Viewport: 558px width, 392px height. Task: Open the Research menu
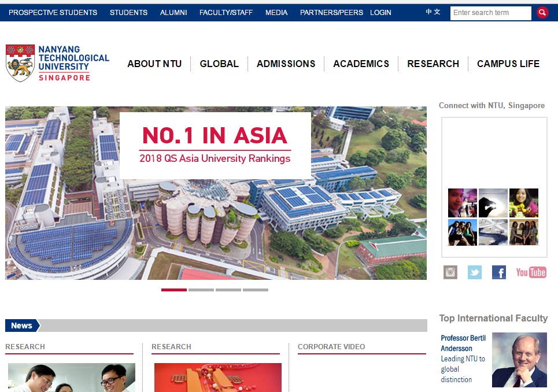[x=433, y=64]
